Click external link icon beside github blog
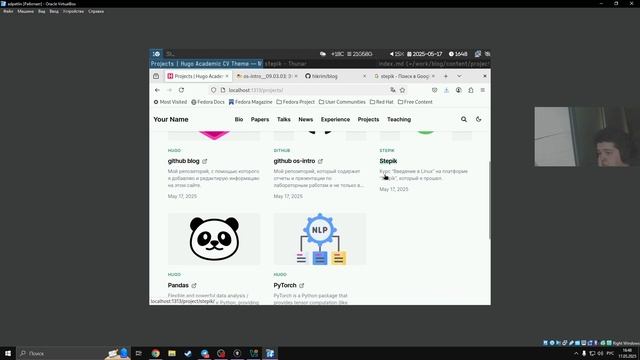 [x=205, y=161]
